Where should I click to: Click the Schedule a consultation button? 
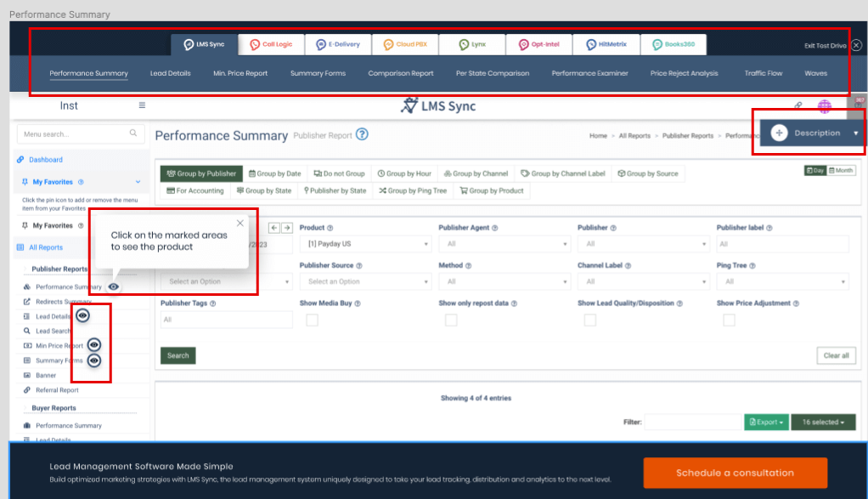click(x=736, y=473)
